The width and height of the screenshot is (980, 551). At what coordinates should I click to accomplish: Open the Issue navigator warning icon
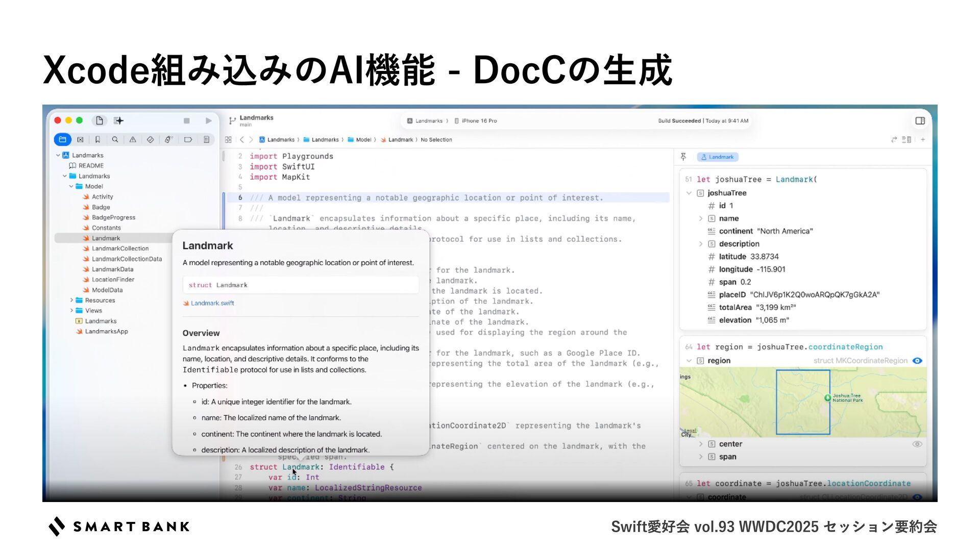(133, 139)
